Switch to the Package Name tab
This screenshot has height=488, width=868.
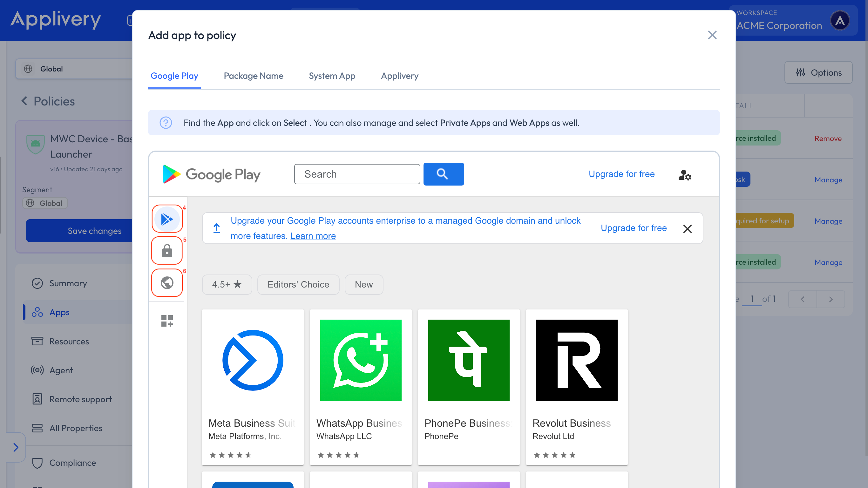point(254,76)
